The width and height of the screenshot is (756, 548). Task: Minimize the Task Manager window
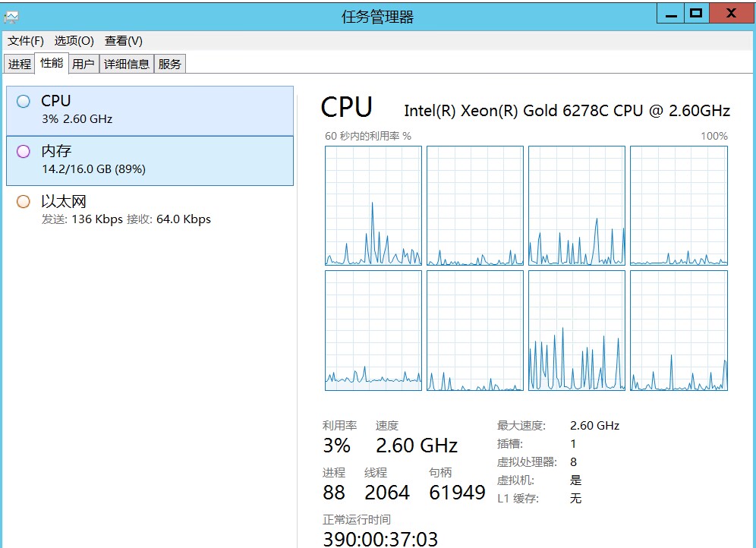pos(671,14)
